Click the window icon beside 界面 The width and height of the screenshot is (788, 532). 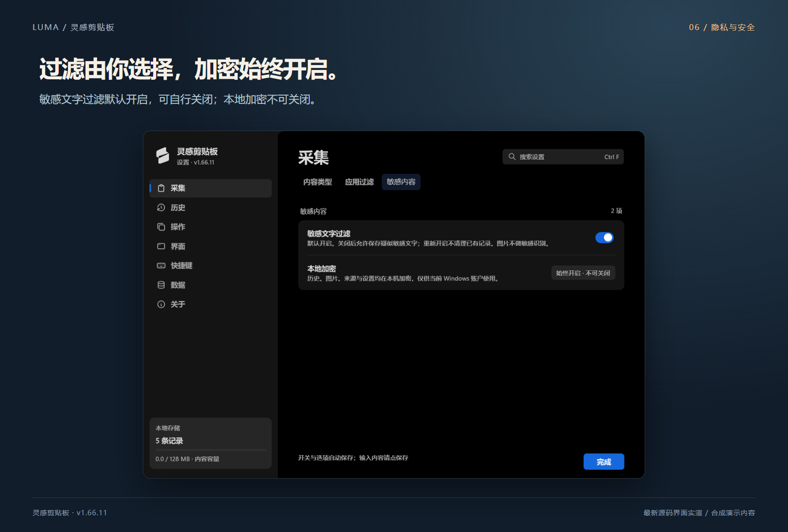pyautogui.click(x=161, y=246)
